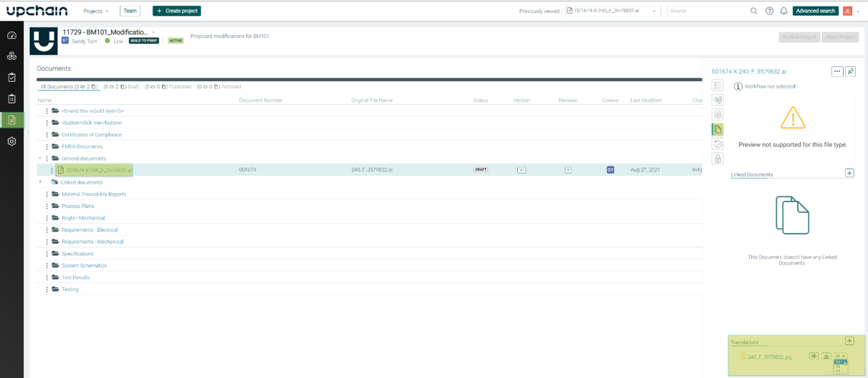868x378 pixels.
Task: Click Archive Project button
Action: point(799,37)
